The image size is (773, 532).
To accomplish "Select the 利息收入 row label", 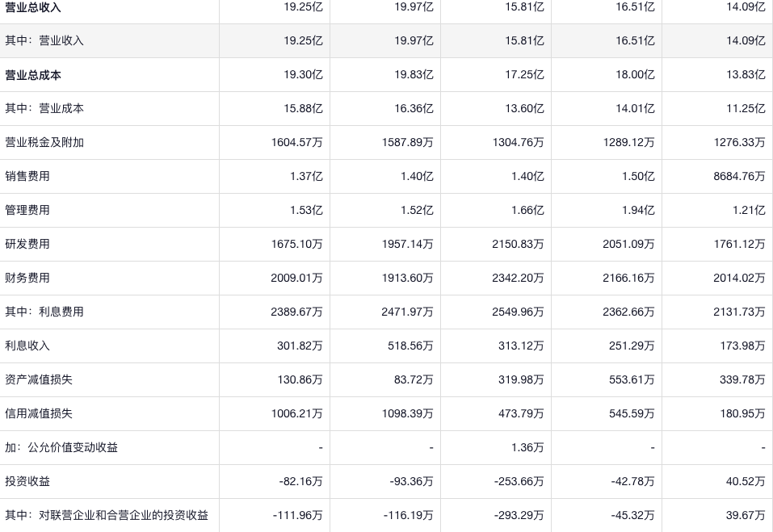I will (x=27, y=346).
